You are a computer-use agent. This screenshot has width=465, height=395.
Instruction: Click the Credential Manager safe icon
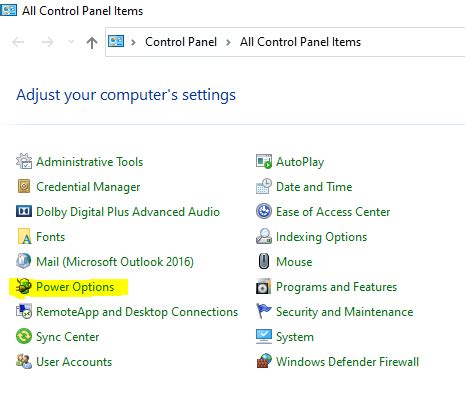24,186
